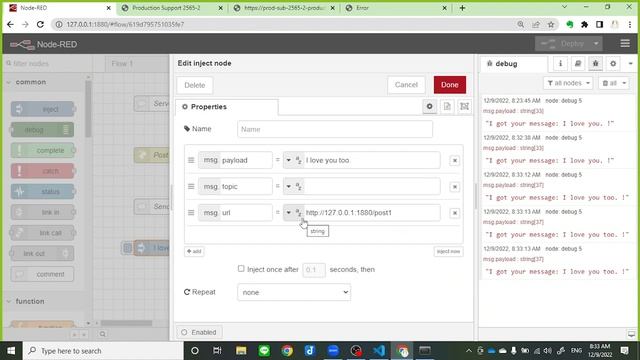640x360 pixels.
Task: Open File Explorer from taskbar
Action: click(241, 351)
